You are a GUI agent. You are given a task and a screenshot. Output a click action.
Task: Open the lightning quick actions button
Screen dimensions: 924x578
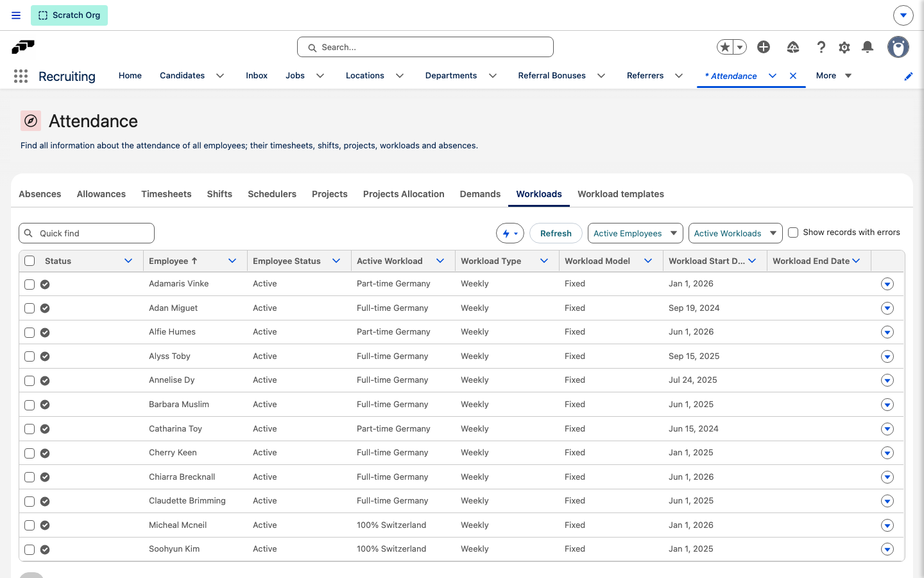510,233
